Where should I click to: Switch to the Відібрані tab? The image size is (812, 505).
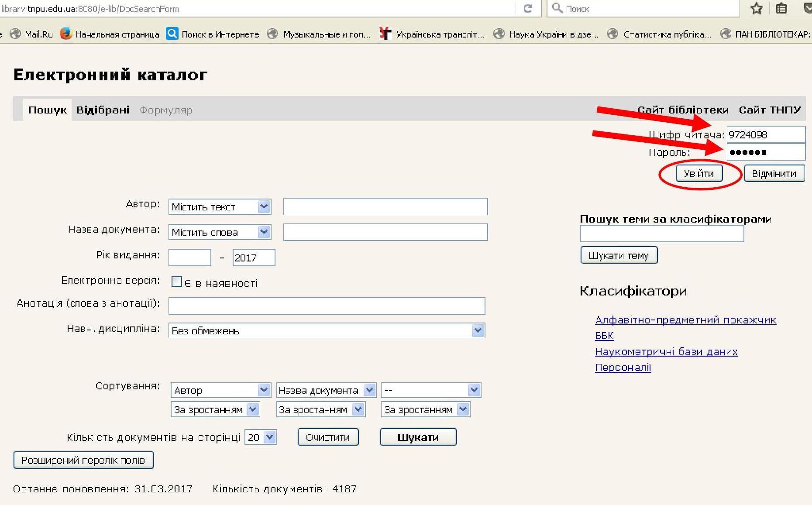[103, 110]
